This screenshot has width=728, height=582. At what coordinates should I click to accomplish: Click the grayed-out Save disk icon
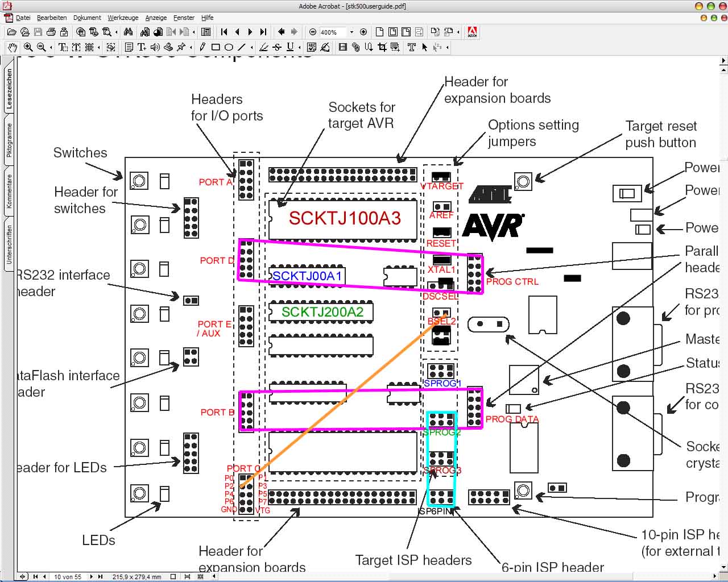[x=38, y=32]
